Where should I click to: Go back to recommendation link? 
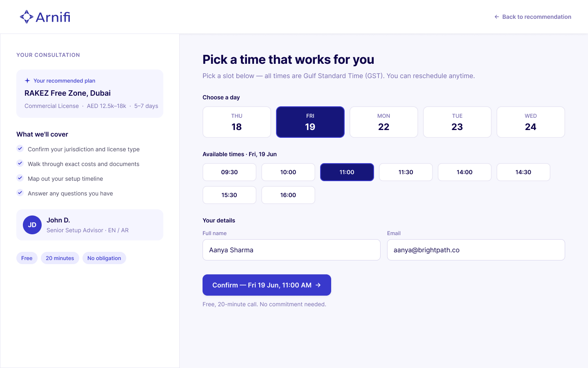pos(533,17)
